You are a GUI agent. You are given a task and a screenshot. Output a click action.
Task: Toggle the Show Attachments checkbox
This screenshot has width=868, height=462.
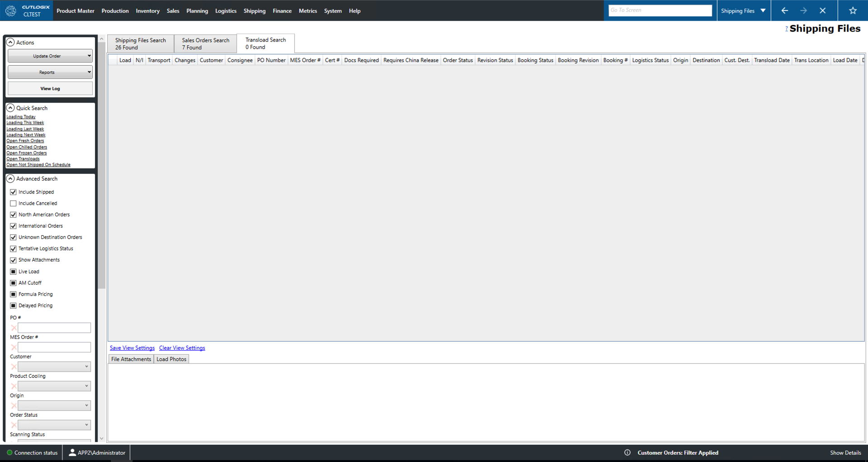coord(13,260)
